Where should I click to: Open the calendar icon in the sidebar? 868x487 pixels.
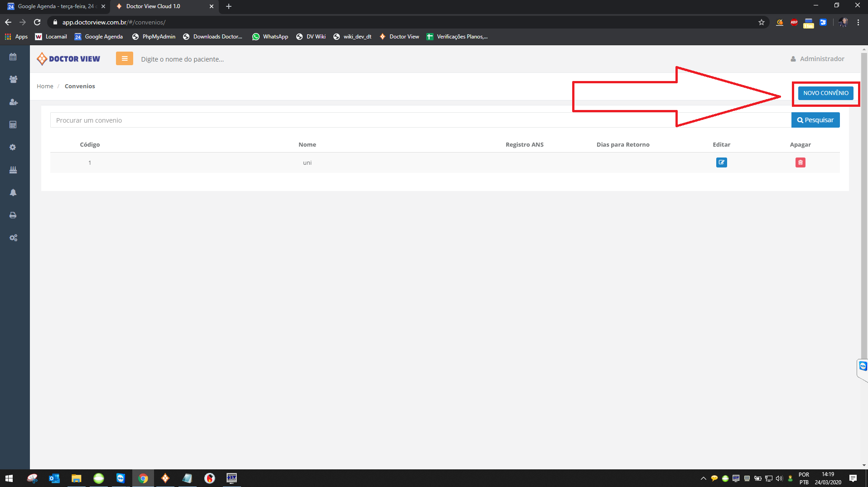(x=13, y=57)
